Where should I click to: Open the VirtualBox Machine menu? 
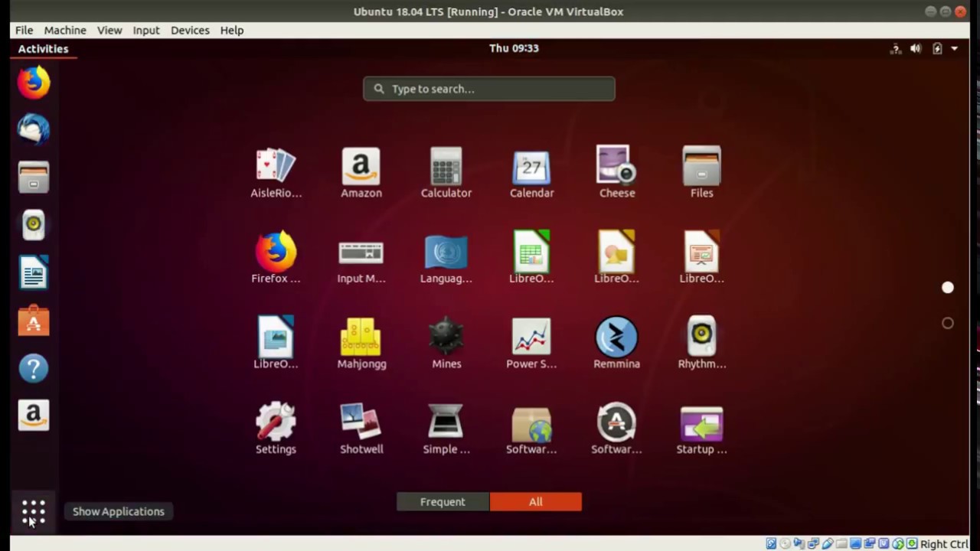65,31
